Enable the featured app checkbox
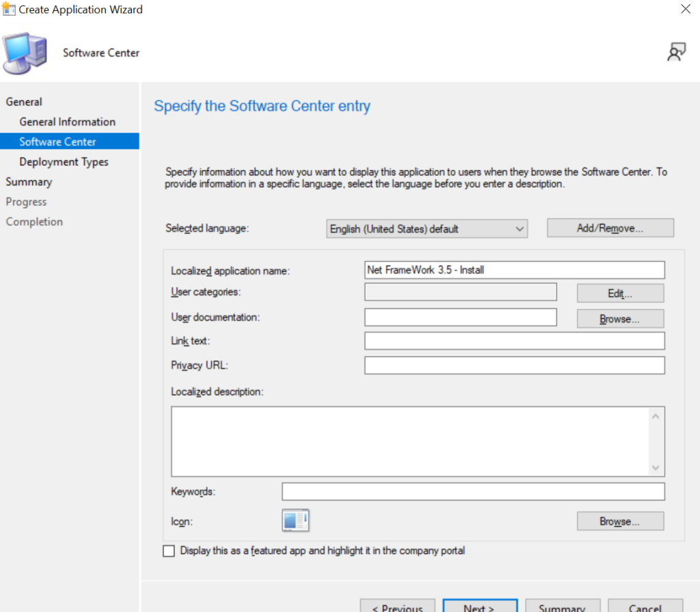This screenshot has height=612, width=700. tap(169, 551)
